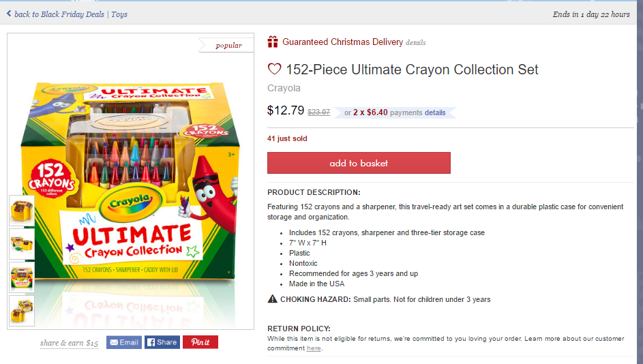Click the gift box delivery icon
643x364 pixels.
273,42
